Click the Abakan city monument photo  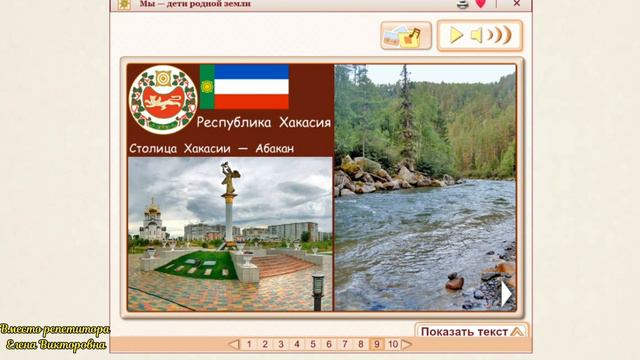230,234
